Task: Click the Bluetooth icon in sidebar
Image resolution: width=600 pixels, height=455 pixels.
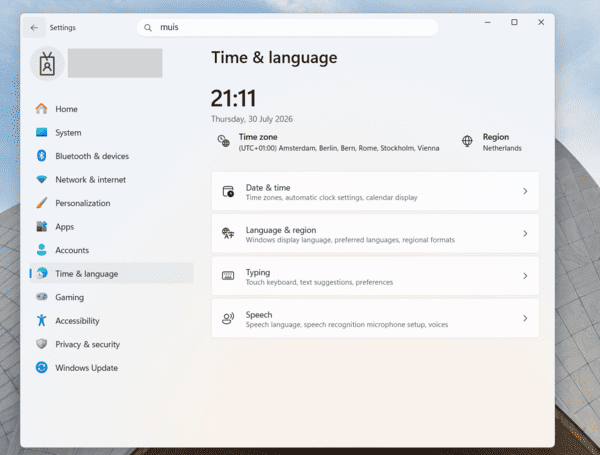Action: point(41,156)
